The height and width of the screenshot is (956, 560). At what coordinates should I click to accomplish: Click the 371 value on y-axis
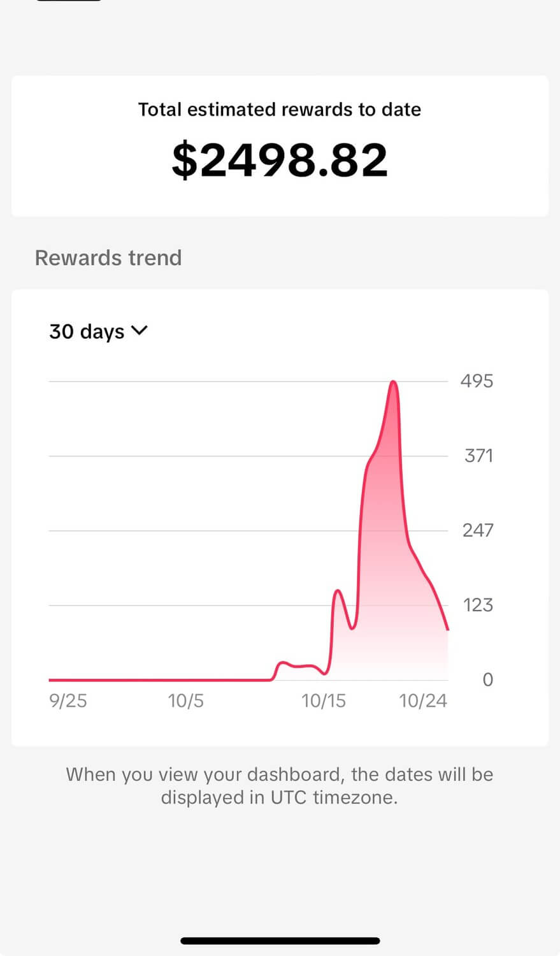pos(478,456)
